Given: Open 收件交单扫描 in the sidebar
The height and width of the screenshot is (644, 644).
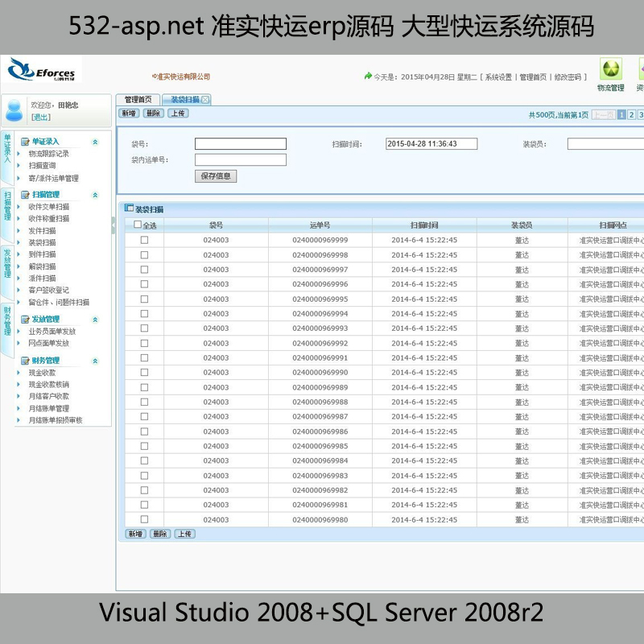Looking at the screenshot, I should [x=49, y=207].
